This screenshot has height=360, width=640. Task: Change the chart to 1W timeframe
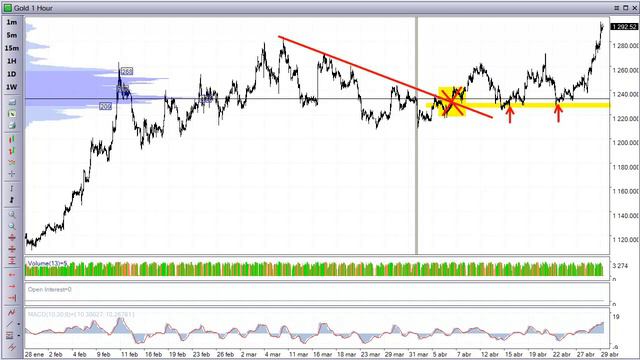click(x=12, y=87)
